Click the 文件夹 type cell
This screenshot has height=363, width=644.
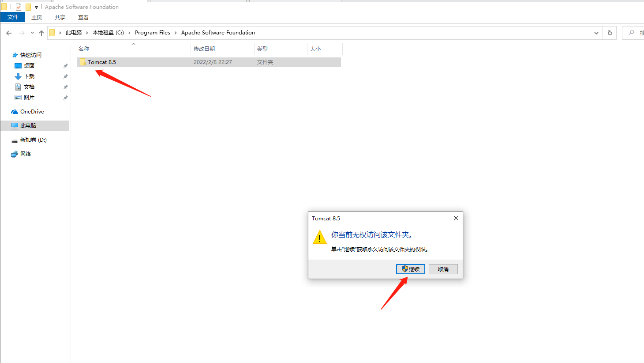pyautogui.click(x=265, y=62)
